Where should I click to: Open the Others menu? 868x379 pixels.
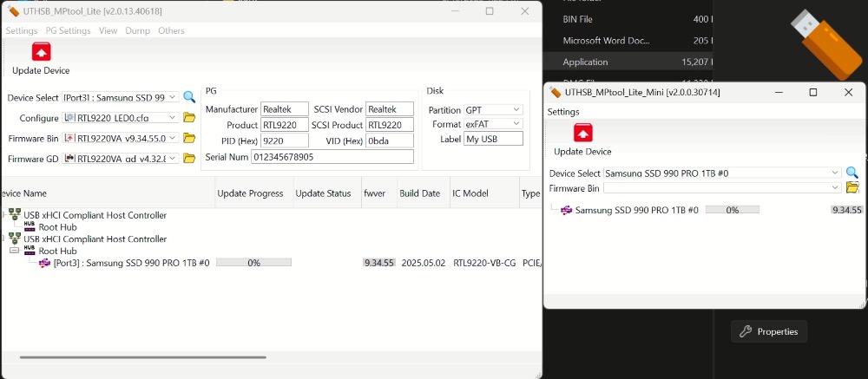[x=171, y=30]
